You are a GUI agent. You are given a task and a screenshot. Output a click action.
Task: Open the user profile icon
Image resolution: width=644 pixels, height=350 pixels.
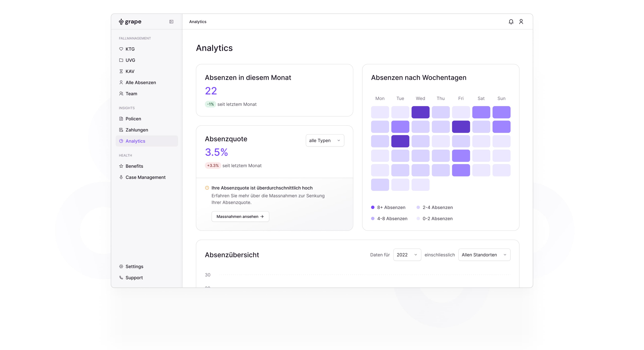[x=521, y=22]
